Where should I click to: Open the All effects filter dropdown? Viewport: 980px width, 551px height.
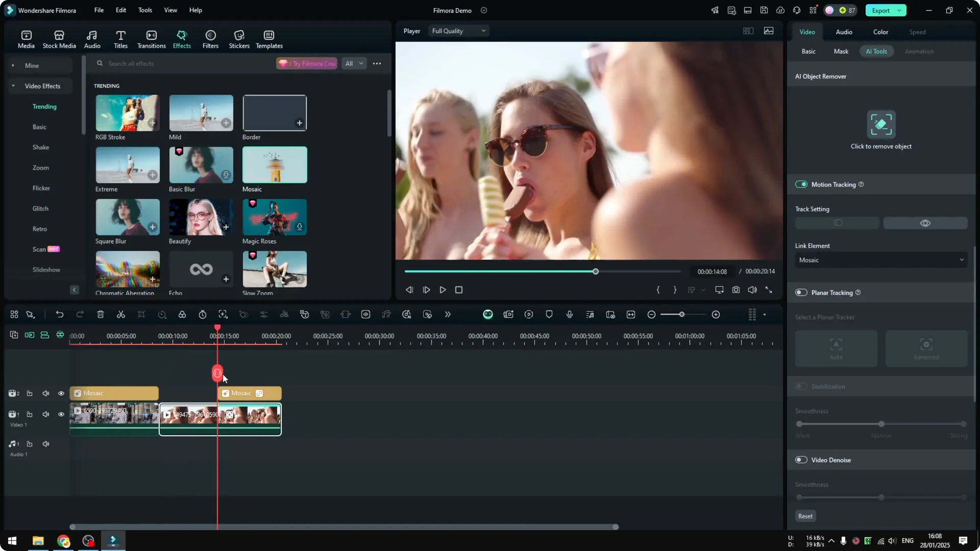[x=354, y=63]
